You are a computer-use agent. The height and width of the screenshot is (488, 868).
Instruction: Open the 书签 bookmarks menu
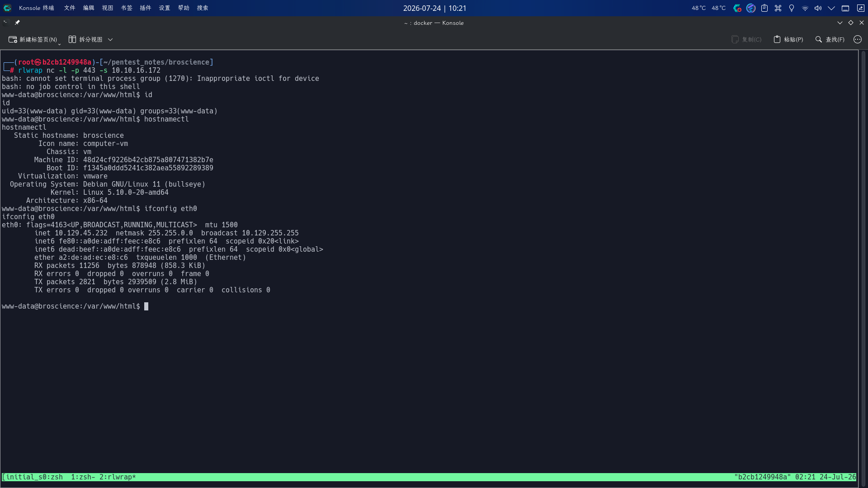coord(127,8)
